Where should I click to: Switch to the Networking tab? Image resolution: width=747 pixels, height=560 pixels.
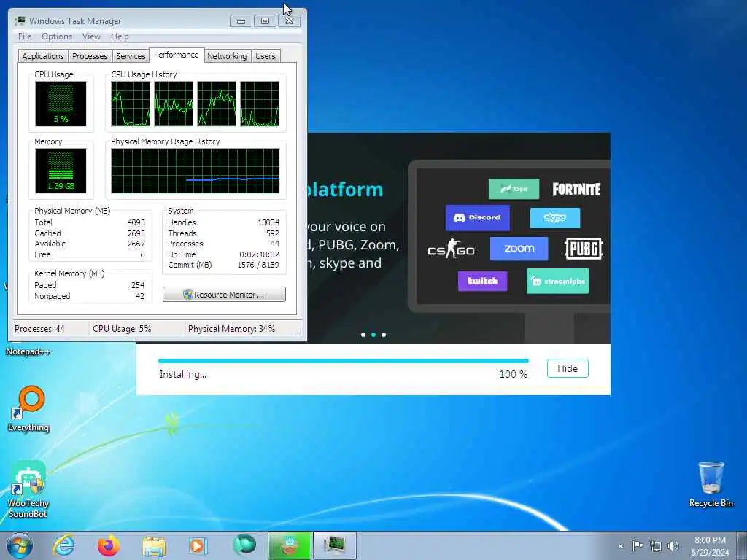(x=227, y=56)
